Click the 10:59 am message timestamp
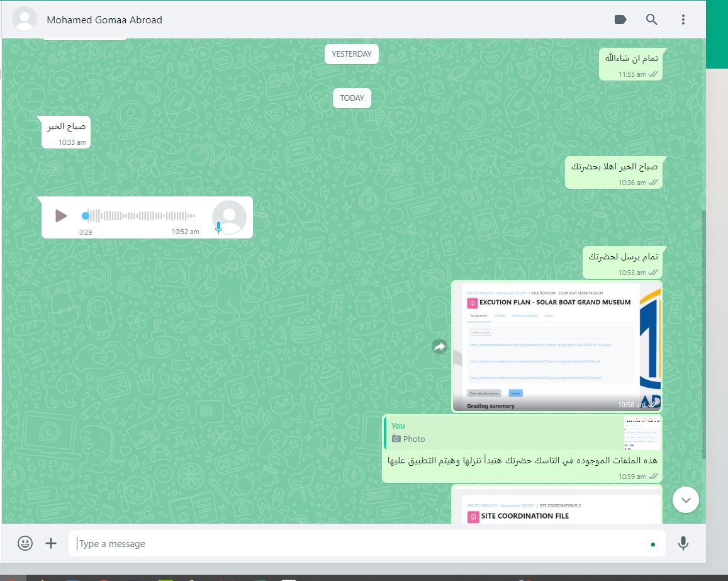This screenshot has height=581, width=728. coord(632,477)
